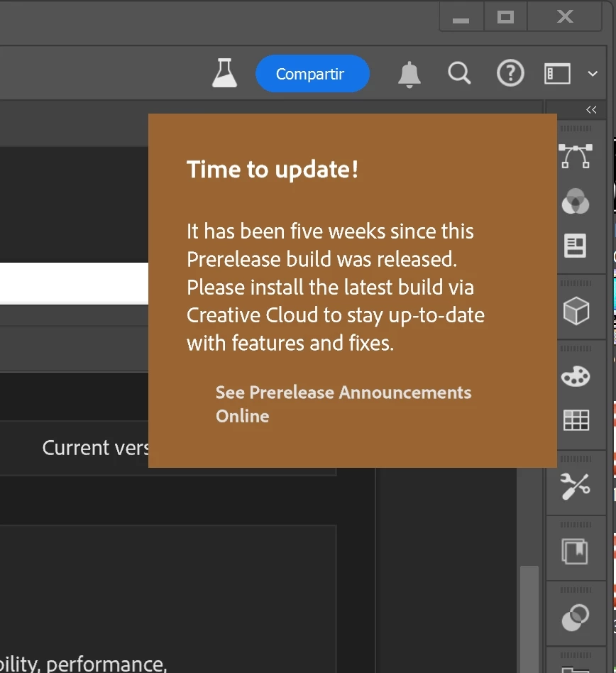616x673 pixels.
Task: Open the Channels panel icon
Action: point(576,201)
